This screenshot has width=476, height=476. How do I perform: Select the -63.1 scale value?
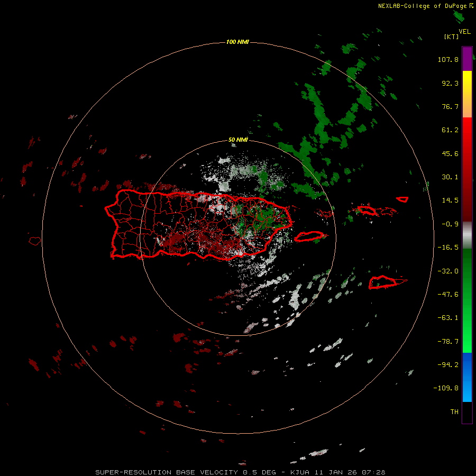(x=448, y=318)
